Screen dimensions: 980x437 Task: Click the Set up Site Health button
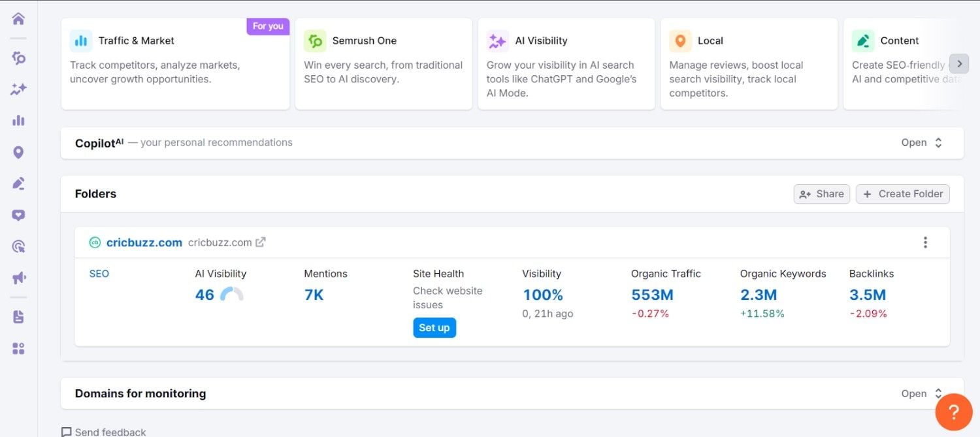[434, 327]
